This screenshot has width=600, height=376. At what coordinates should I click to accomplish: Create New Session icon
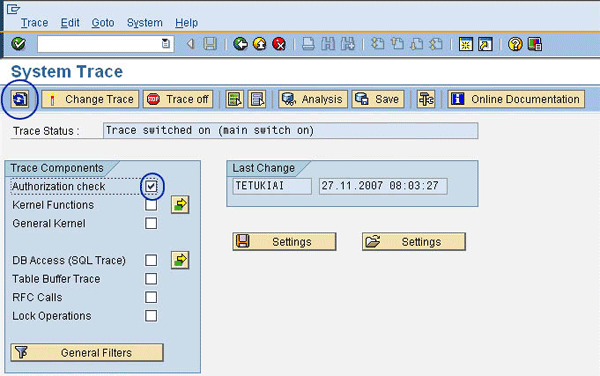tap(466, 44)
